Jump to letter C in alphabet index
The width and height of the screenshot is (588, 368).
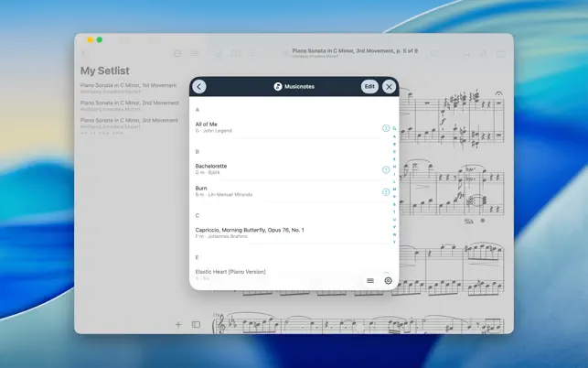(x=394, y=151)
